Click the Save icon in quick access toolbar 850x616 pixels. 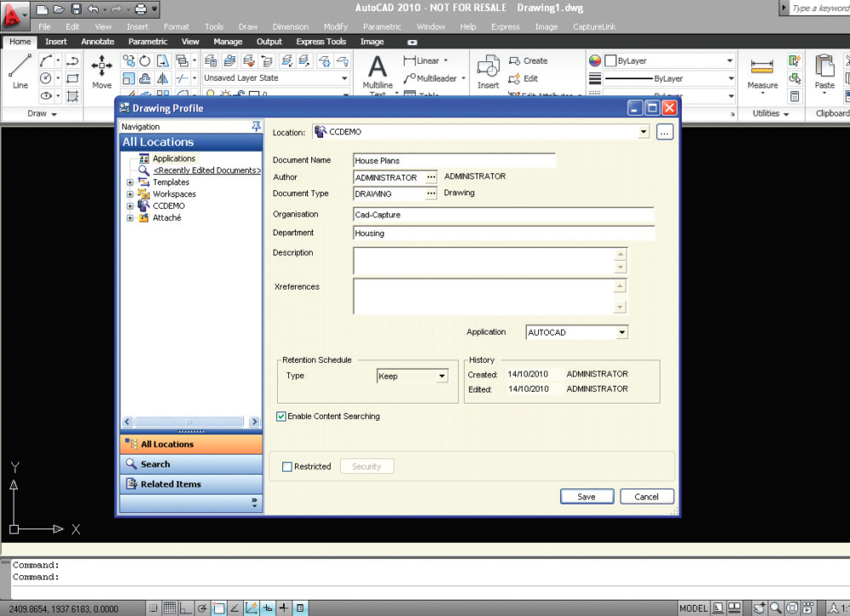(76, 8)
